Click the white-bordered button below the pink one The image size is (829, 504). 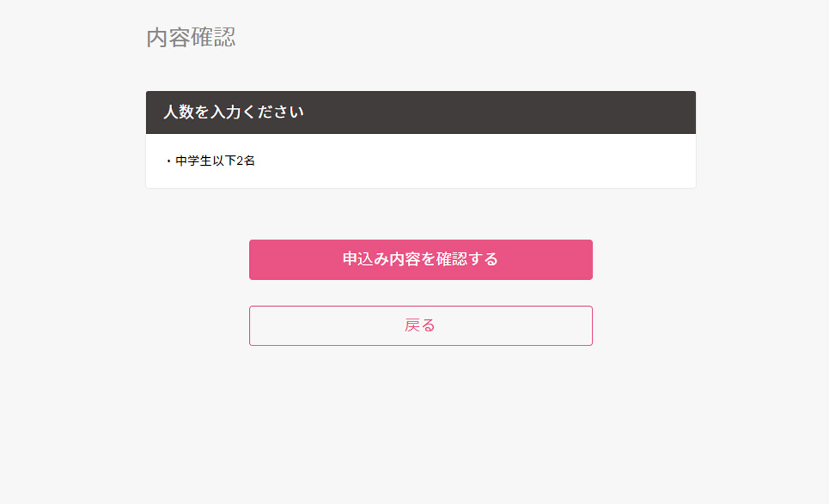420,326
